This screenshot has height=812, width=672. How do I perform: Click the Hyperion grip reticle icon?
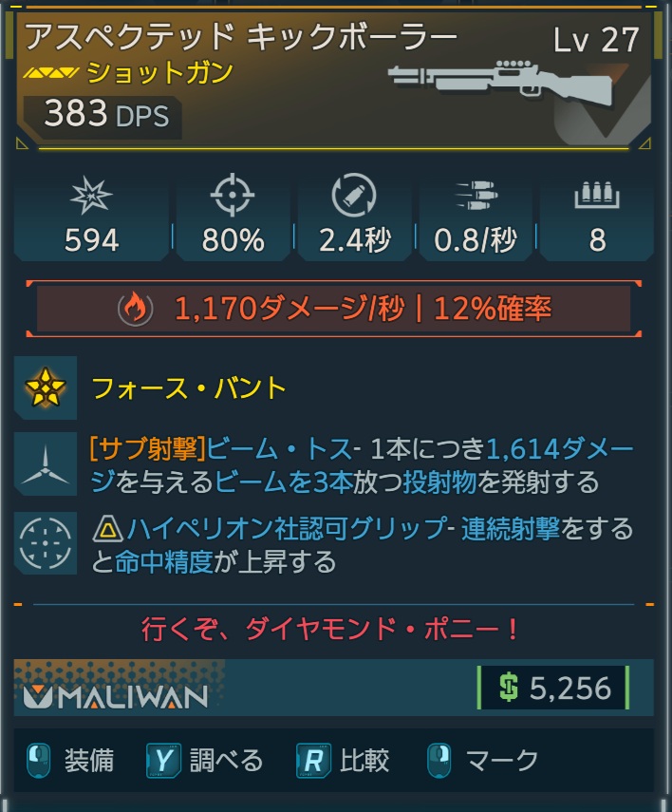(46, 543)
